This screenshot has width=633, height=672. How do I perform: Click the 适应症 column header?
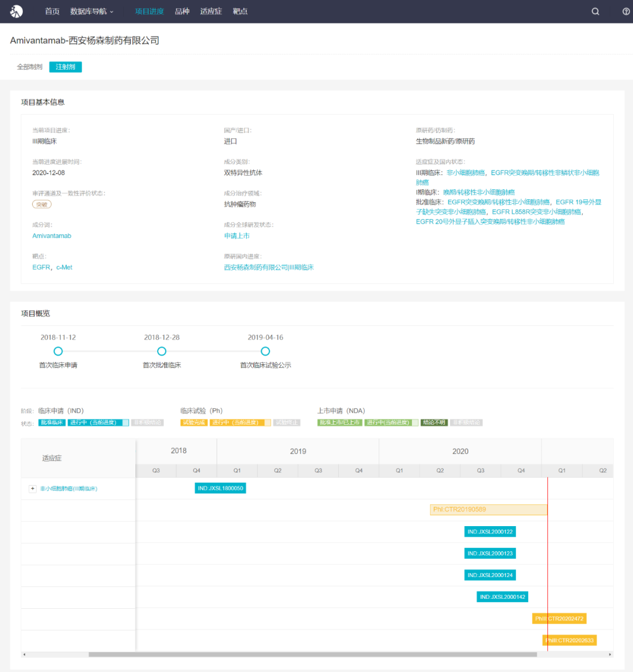79,458
